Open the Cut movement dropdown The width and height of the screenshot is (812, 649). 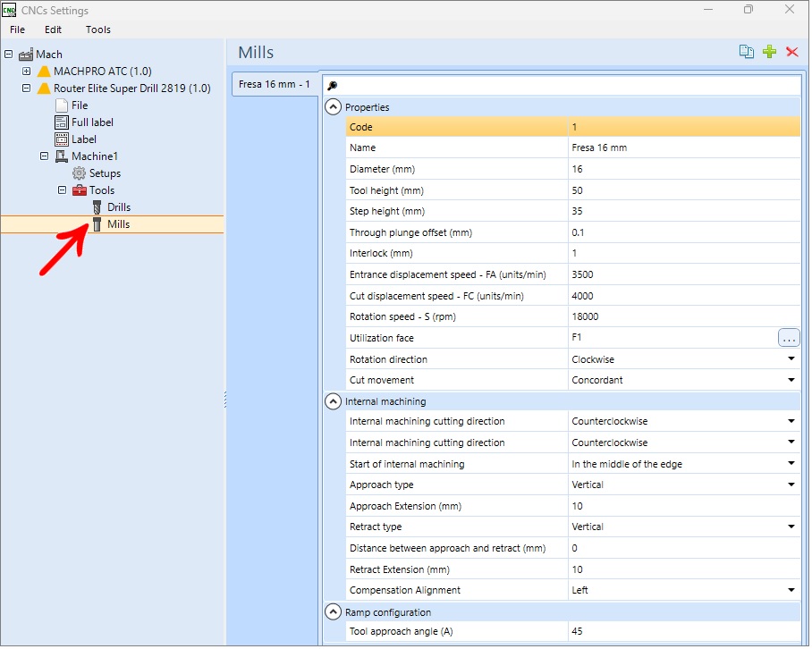click(791, 381)
